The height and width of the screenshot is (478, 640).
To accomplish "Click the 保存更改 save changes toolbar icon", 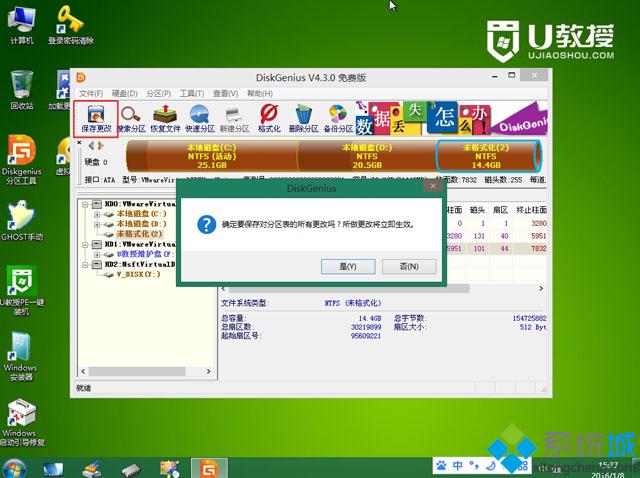I will [x=96, y=119].
